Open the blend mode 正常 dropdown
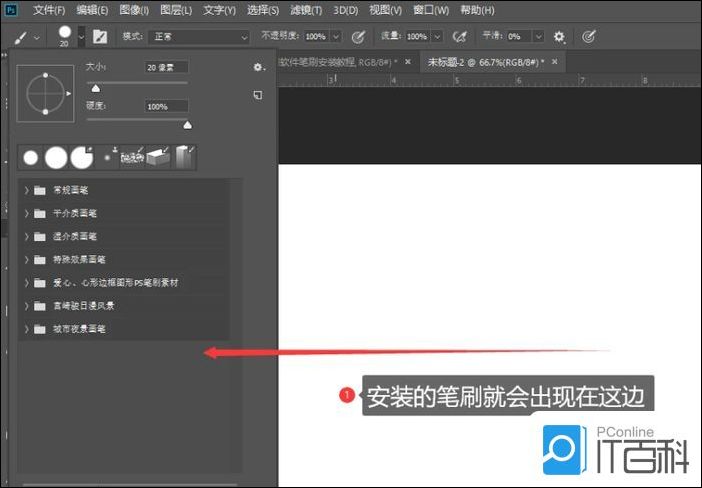Viewport: 702px width, 488px height. tap(198, 36)
